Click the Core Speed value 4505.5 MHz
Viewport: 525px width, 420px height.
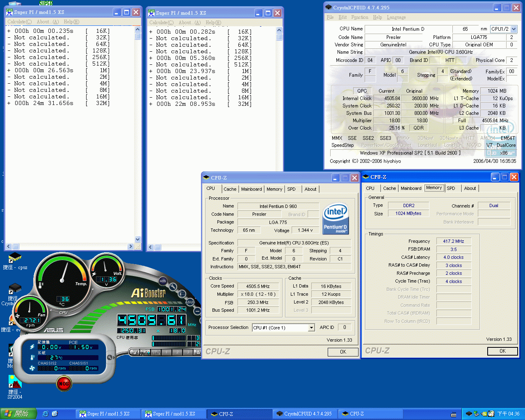point(258,286)
